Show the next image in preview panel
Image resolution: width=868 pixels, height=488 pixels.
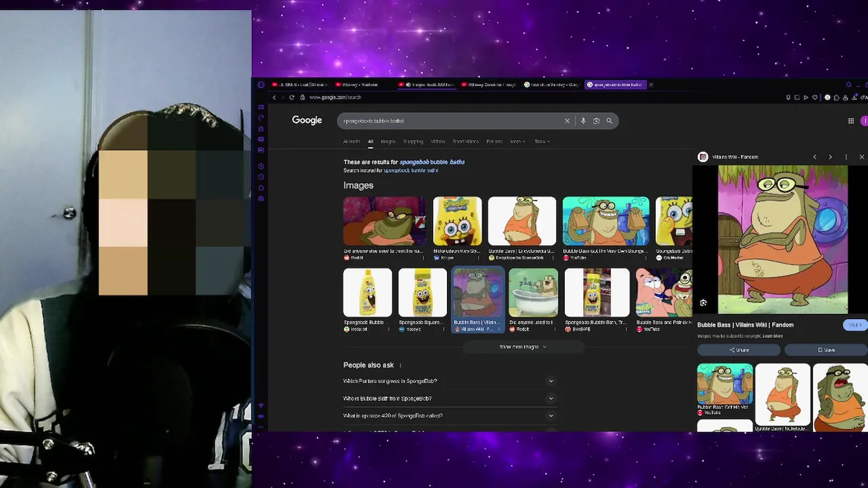coord(830,157)
